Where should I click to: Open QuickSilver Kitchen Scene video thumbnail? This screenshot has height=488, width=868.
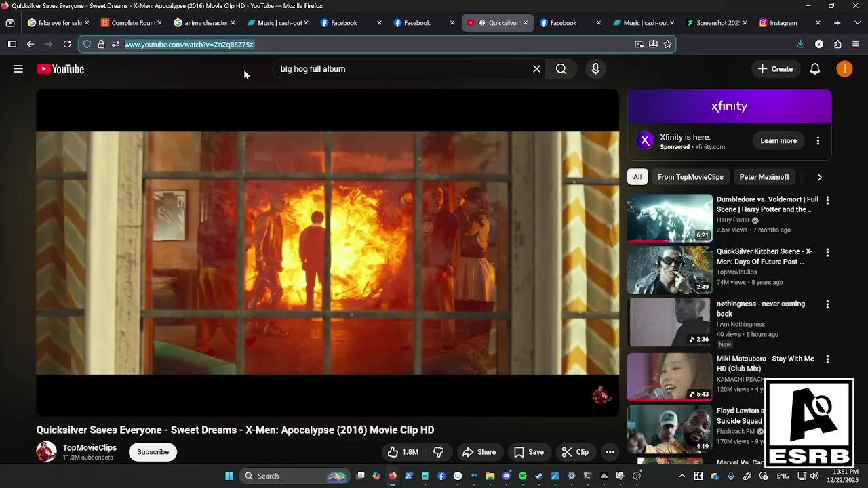click(x=670, y=270)
